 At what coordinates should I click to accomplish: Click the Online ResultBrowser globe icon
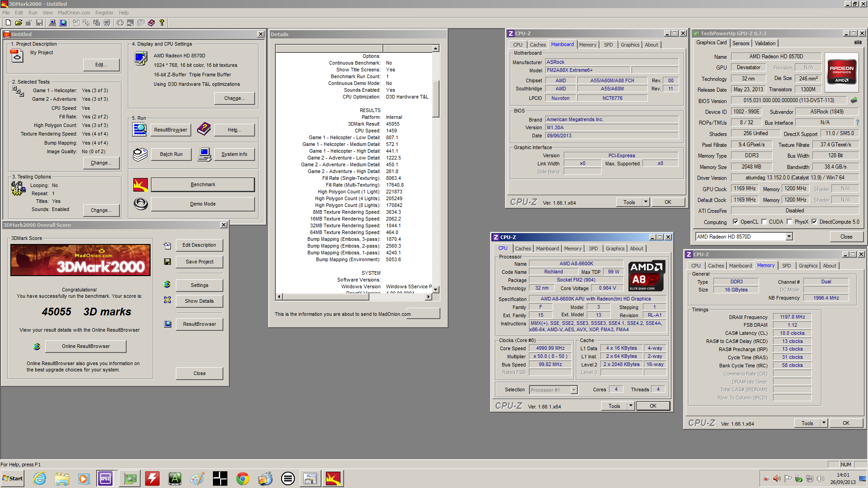coord(37,347)
